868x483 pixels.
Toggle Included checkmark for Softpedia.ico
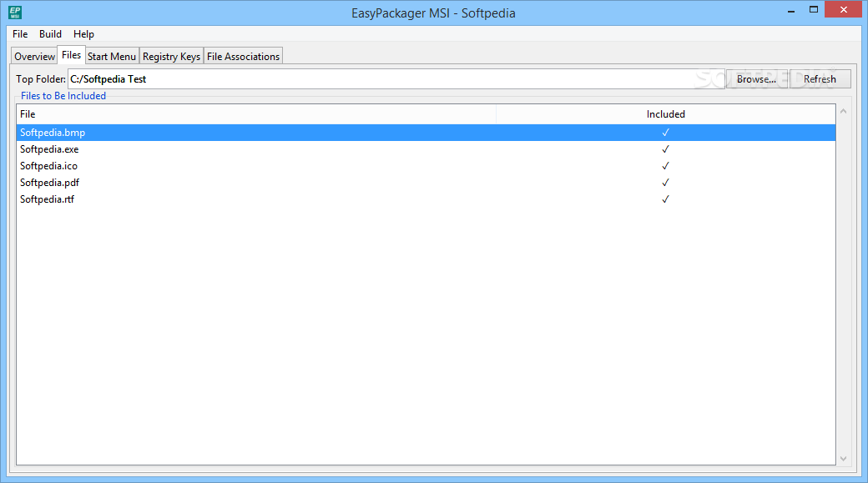point(665,166)
